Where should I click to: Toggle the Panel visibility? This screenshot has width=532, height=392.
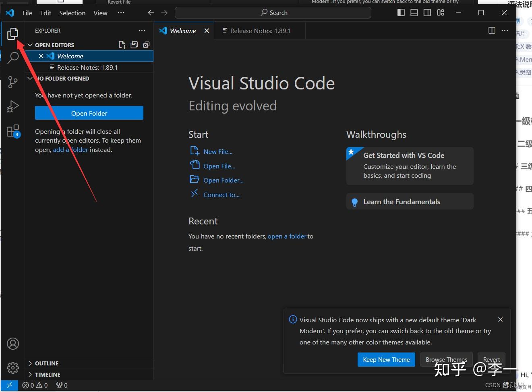point(414,12)
